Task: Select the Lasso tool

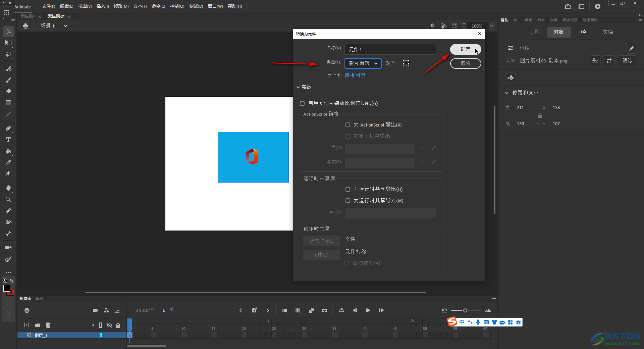Action: click(8, 54)
